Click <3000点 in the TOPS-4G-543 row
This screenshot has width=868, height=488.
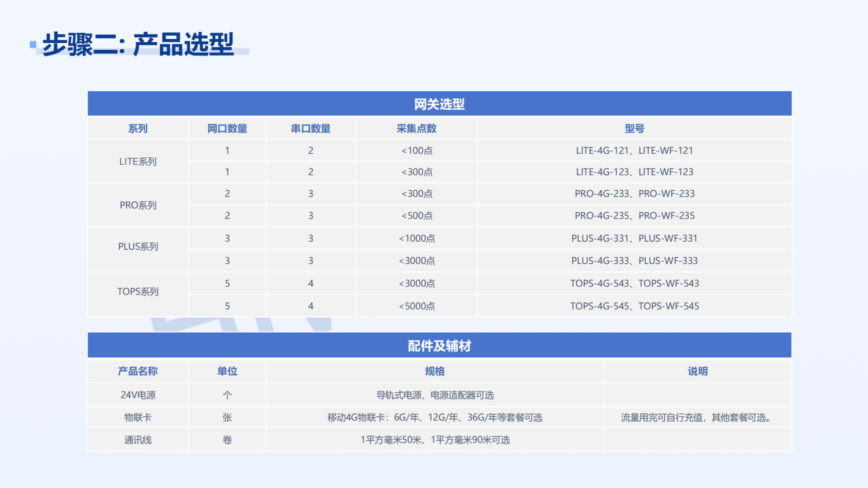417,283
